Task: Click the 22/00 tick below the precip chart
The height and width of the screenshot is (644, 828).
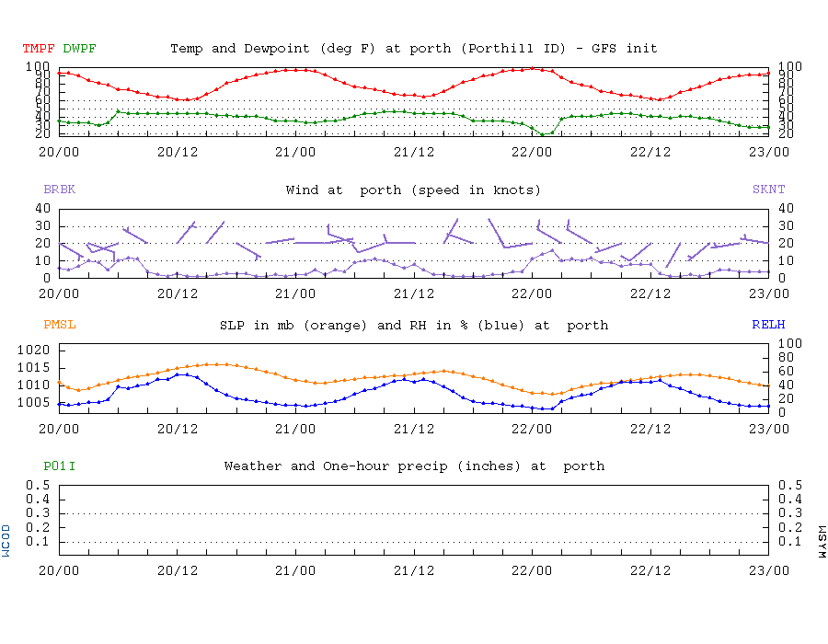Action: 532,570
